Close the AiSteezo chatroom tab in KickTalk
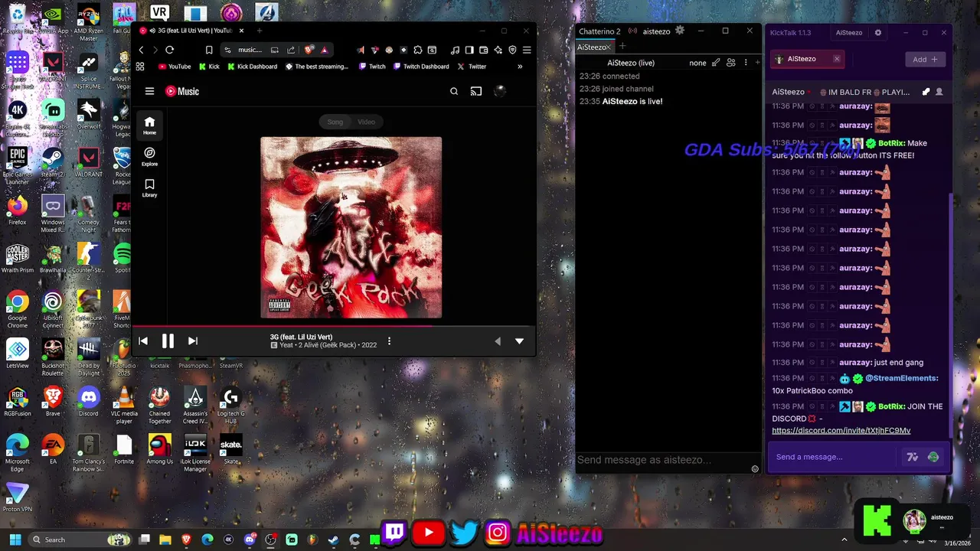 coord(837,59)
